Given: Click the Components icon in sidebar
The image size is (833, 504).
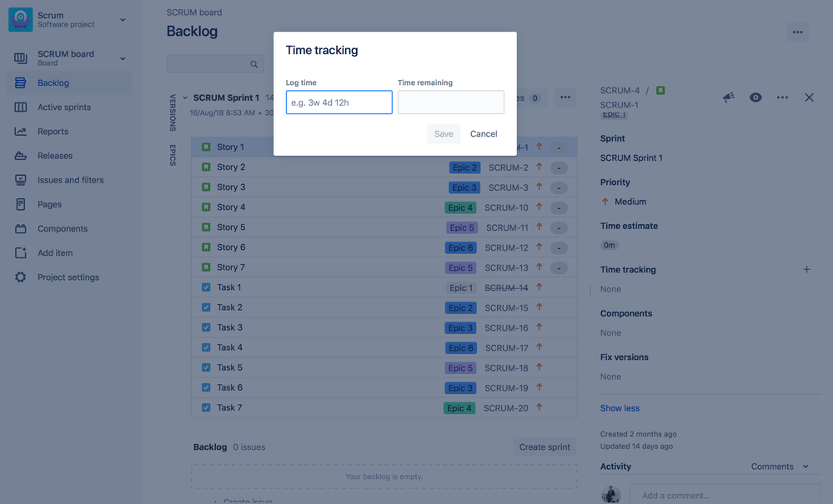Looking at the screenshot, I should pos(21,228).
